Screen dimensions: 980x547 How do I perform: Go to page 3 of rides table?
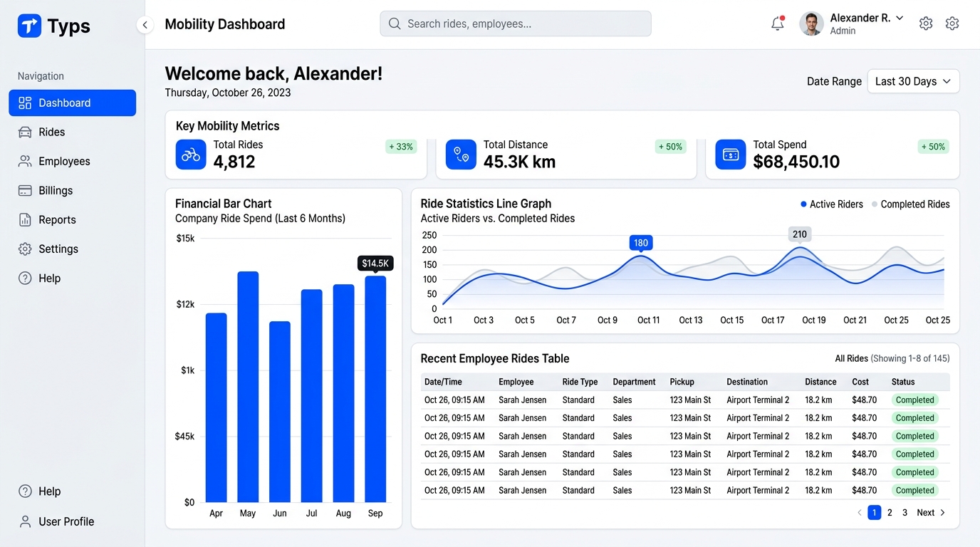pos(905,512)
